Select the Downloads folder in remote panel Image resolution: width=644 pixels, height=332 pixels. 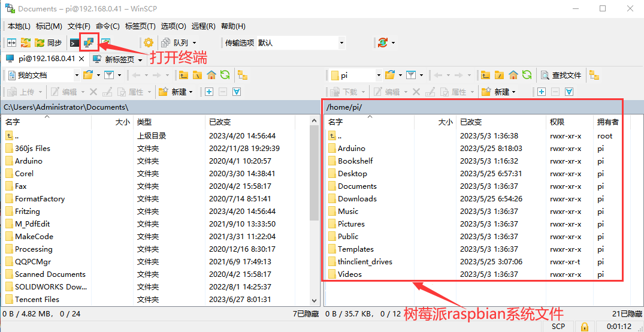coord(357,198)
